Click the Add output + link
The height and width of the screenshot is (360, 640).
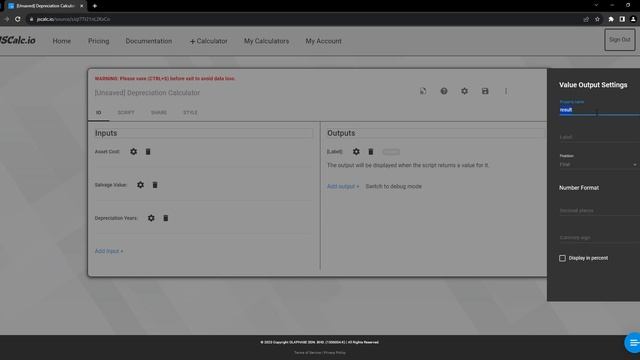[343, 186]
